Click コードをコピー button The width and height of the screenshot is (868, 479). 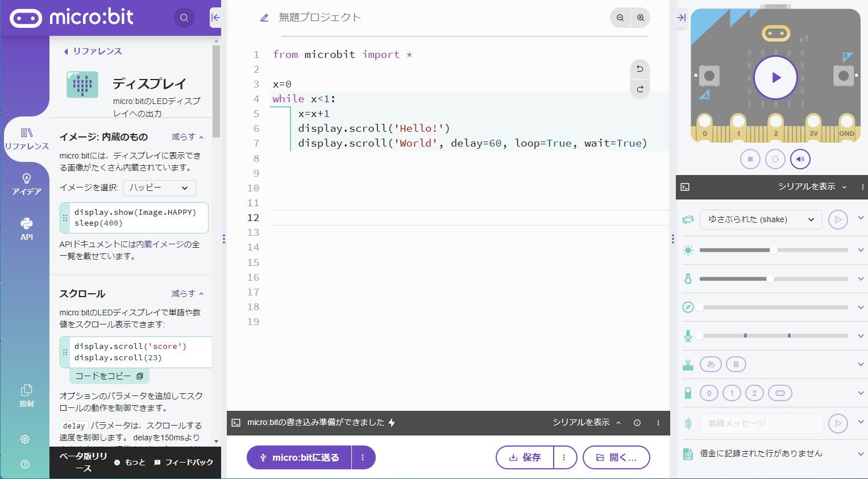coord(109,376)
